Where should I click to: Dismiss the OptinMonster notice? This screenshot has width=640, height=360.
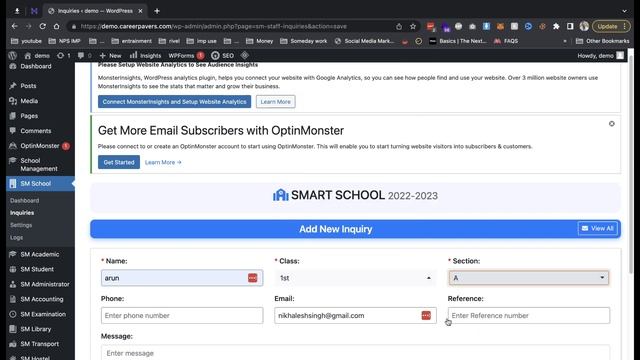click(611, 124)
